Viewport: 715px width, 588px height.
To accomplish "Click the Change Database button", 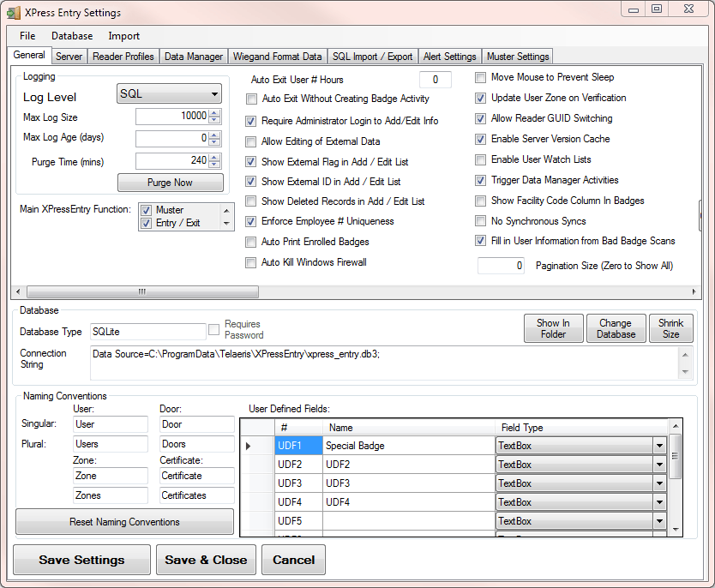I will 616,328.
